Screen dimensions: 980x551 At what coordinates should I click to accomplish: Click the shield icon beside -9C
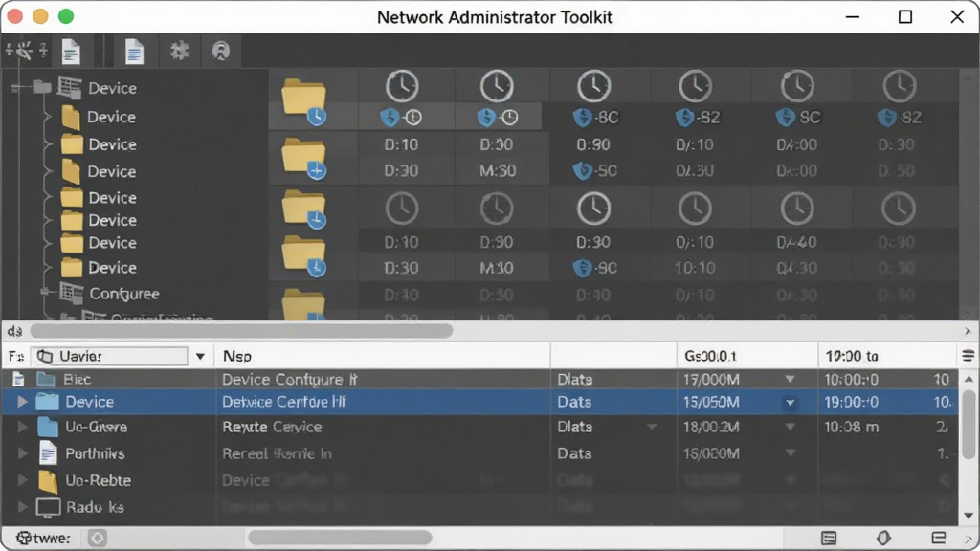(583, 268)
